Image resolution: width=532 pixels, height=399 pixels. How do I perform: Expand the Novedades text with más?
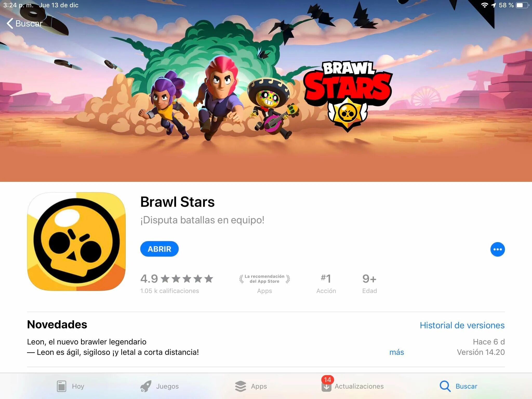[397, 352]
